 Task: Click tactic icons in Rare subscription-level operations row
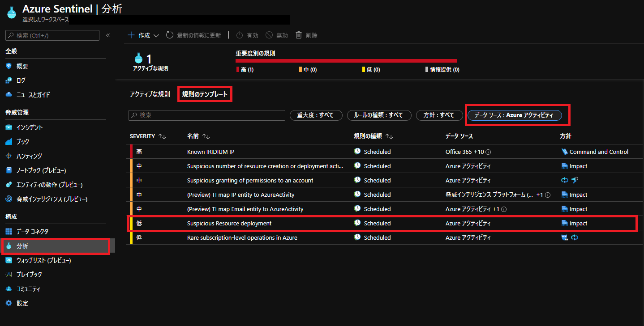[570, 237]
